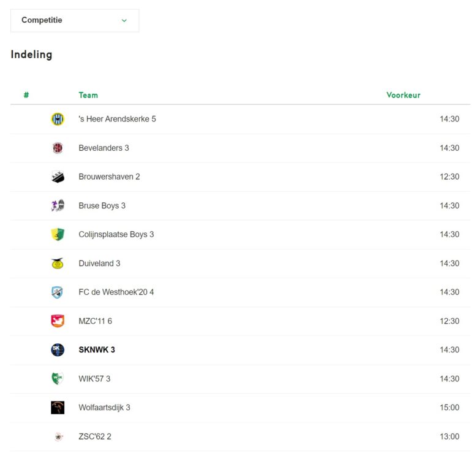The height and width of the screenshot is (461, 476).
Task: Click the Bevelanders club logo
Action: point(58,148)
